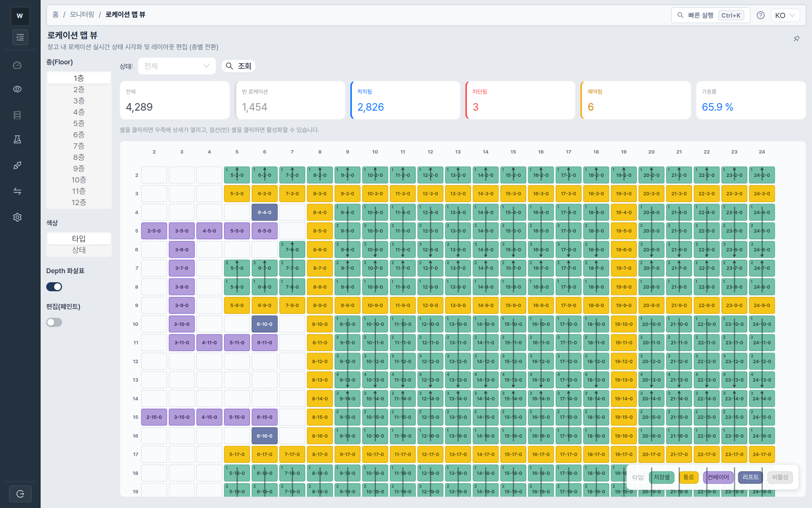Select floor 5층
812x508 pixels.
click(79, 123)
